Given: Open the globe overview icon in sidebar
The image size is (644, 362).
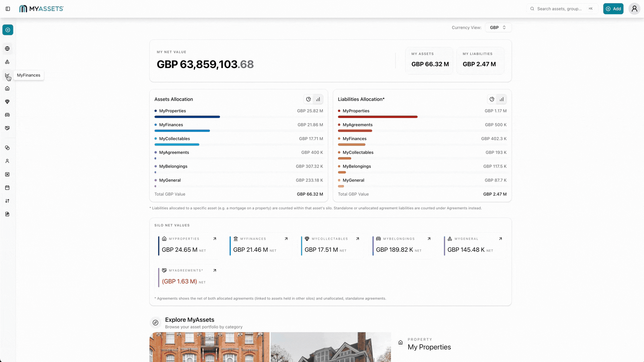Looking at the screenshot, I should 7,49.
